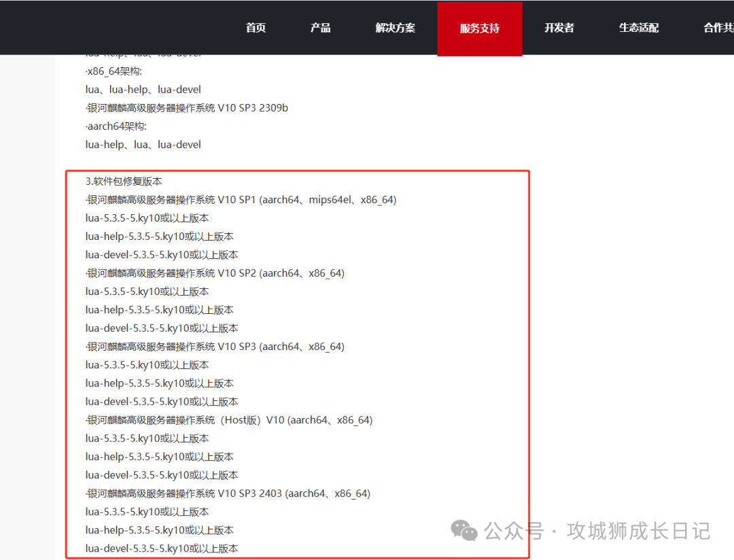Go to the 开发者 navigation item
734x560 pixels.
pos(559,28)
